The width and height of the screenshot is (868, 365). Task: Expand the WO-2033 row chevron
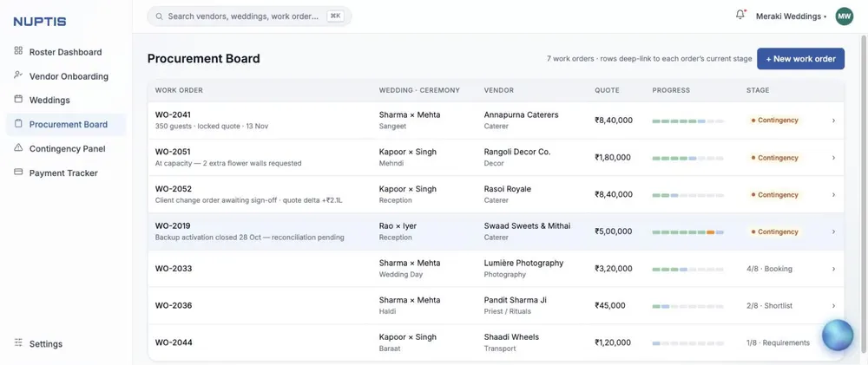[x=833, y=269]
